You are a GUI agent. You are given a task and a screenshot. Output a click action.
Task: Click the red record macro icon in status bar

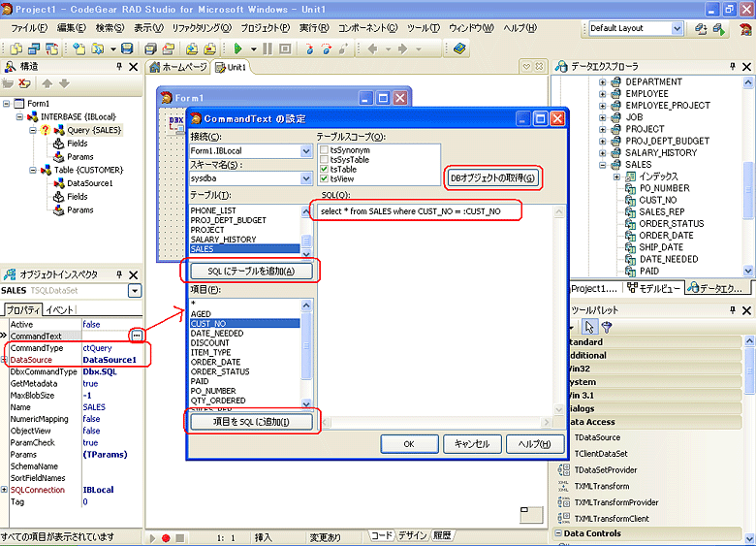(166, 538)
